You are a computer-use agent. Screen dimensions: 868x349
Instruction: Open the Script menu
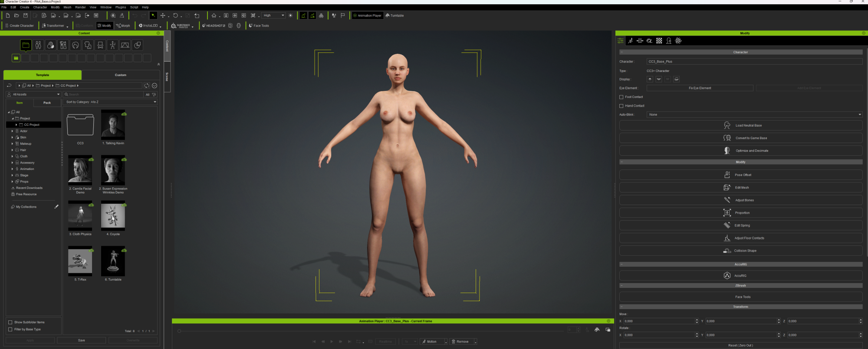134,7
